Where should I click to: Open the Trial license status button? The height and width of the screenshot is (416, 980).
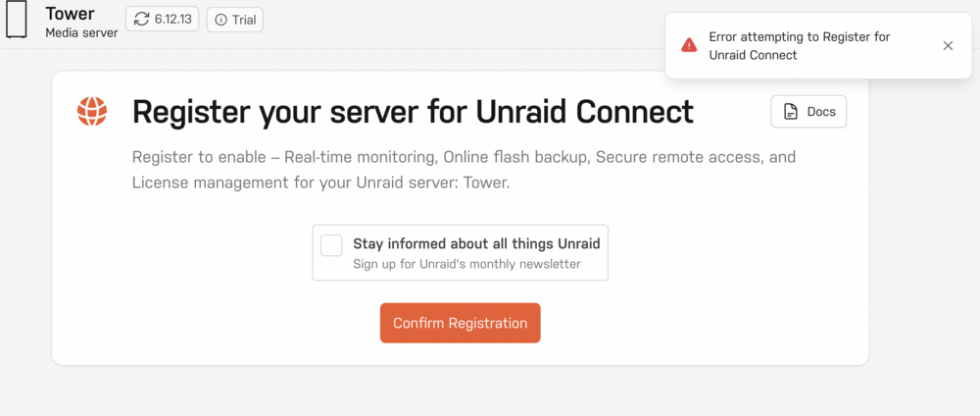tap(235, 20)
